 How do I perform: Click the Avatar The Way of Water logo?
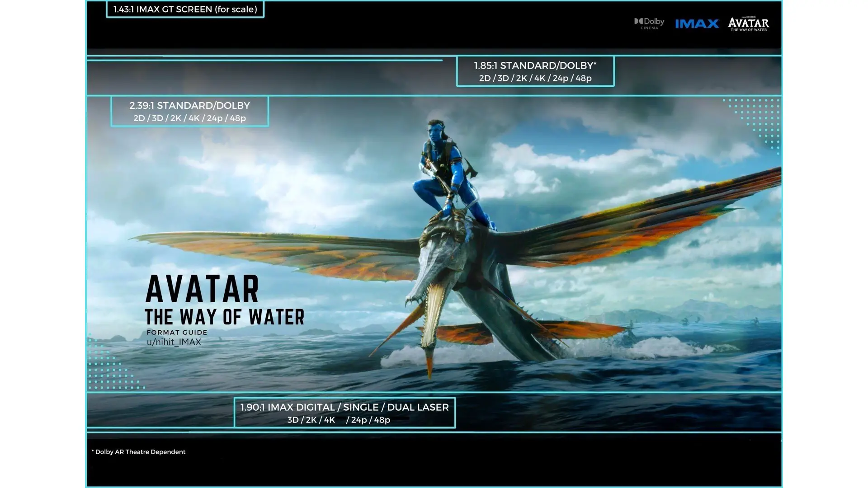pyautogui.click(x=748, y=24)
